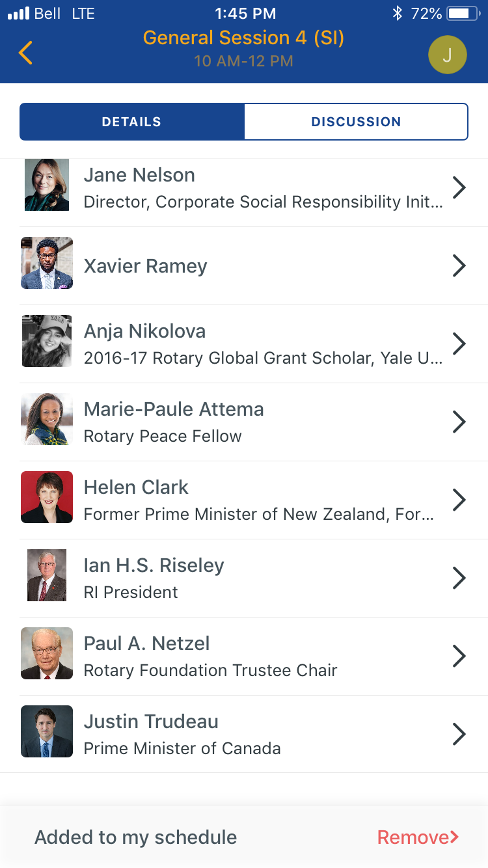This screenshot has height=868, width=488.
Task: Tap the orange back arrow
Action: tap(26, 53)
